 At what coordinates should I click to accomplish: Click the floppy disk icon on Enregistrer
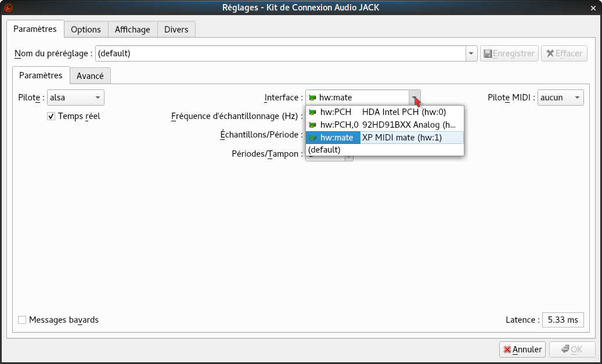(x=488, y=53)
